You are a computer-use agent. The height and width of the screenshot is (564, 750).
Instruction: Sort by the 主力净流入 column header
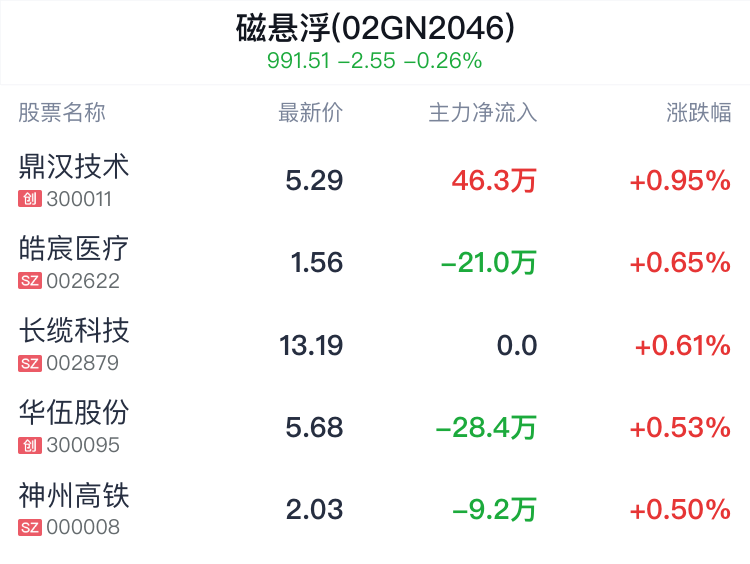coord(483,113)
